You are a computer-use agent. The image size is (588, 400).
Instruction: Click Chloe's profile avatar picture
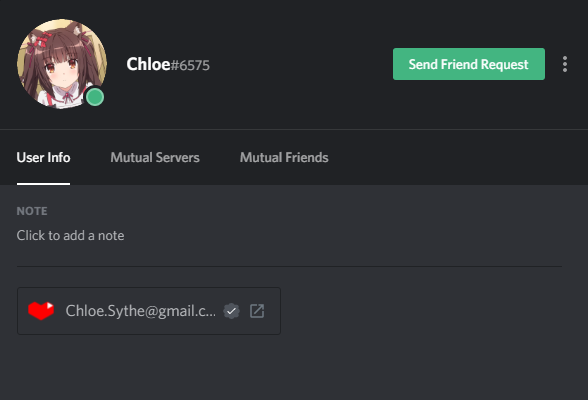62,64
